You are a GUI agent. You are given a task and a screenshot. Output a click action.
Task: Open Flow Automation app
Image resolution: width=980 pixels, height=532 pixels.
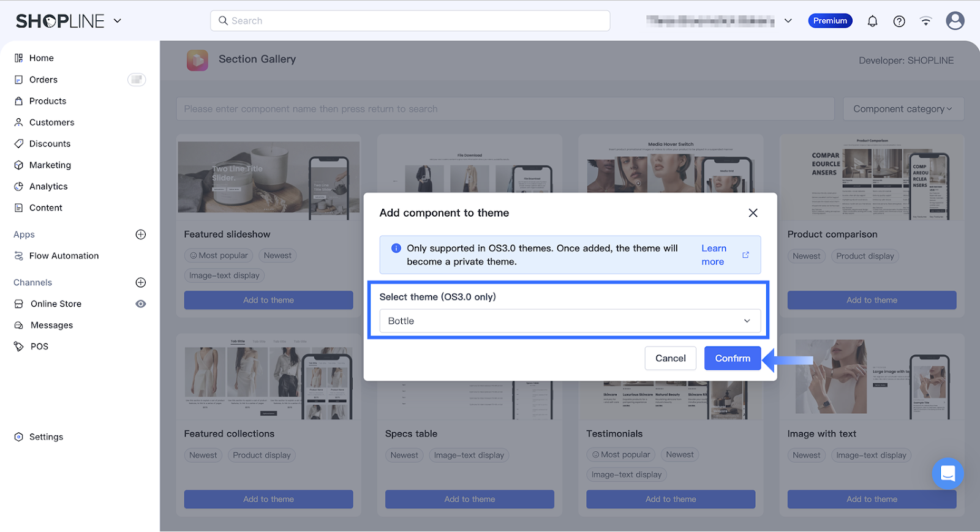pyautogui.click(x=64, y=256)
